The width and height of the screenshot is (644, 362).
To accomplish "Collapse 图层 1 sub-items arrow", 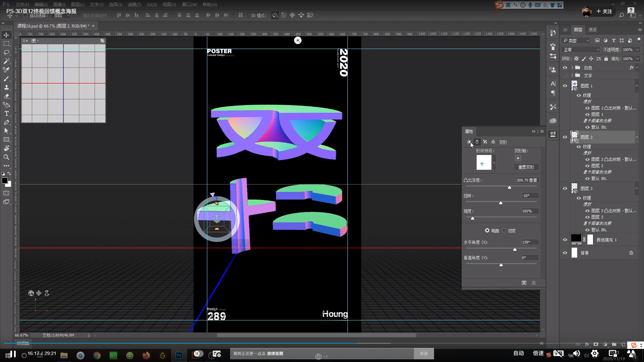I will pyautogui.click(x=637, y=86).
